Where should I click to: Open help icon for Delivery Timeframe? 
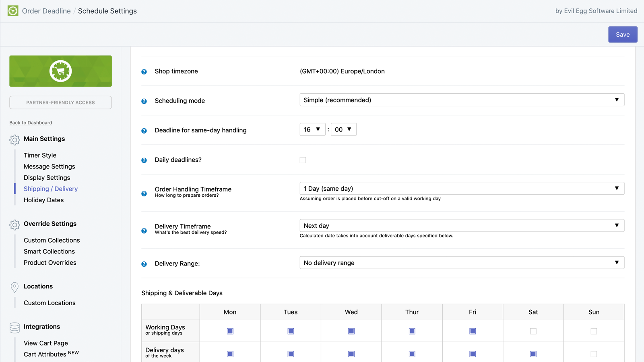click(144, 231)
